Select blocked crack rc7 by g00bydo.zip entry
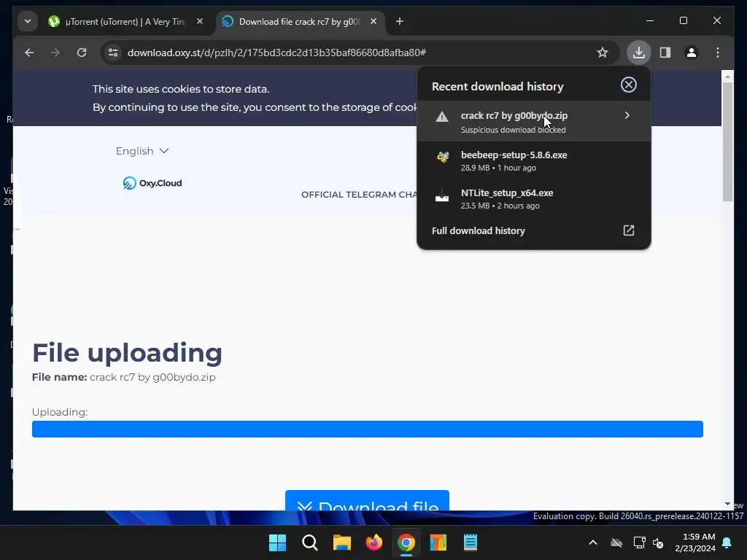Image resolution: width=747 pixels, height=560 pixels. (x=533, y=122)
